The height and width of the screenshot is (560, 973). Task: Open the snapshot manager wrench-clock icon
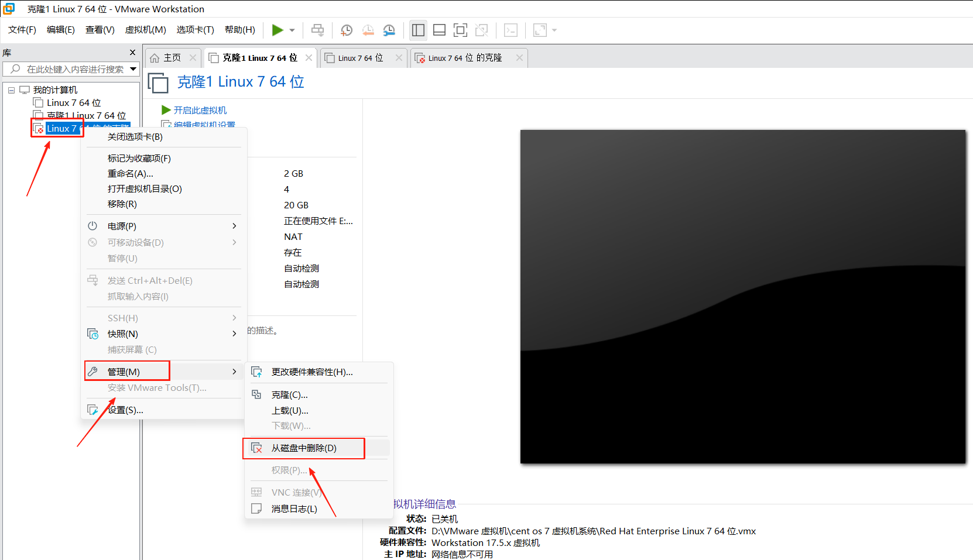[389, 30]
